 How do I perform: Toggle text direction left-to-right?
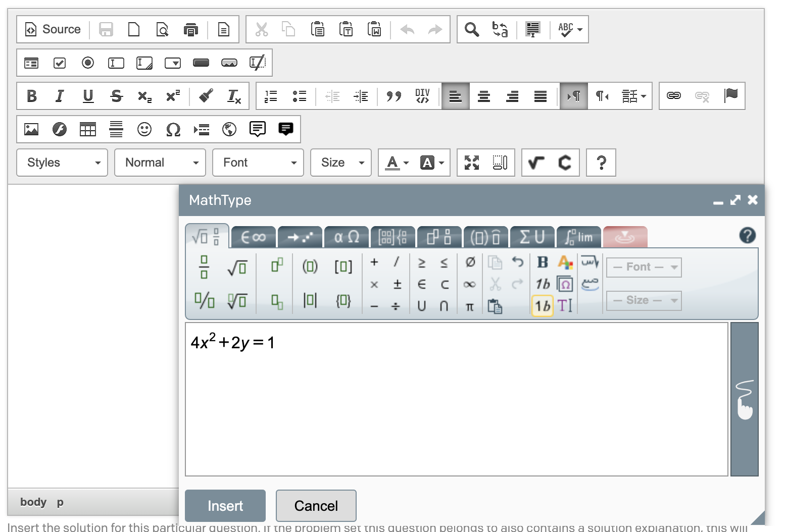pos(574,96)
